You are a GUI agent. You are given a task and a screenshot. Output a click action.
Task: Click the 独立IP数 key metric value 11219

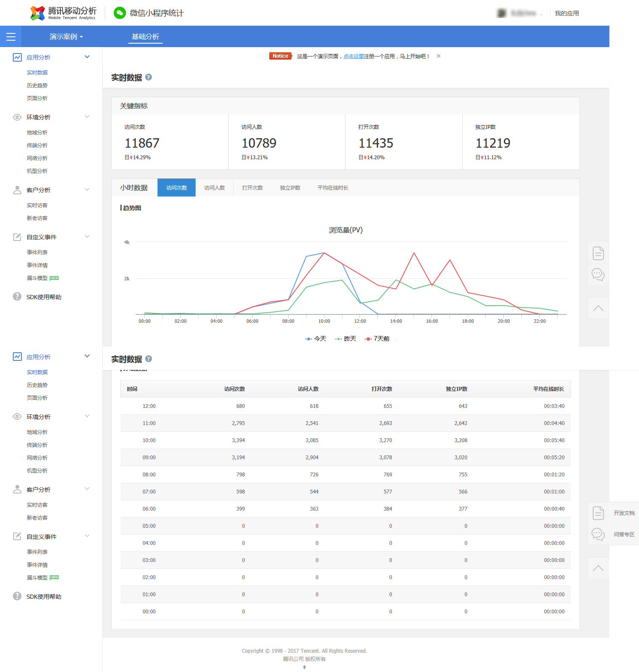pyautogui.click(x=493, y=143)
